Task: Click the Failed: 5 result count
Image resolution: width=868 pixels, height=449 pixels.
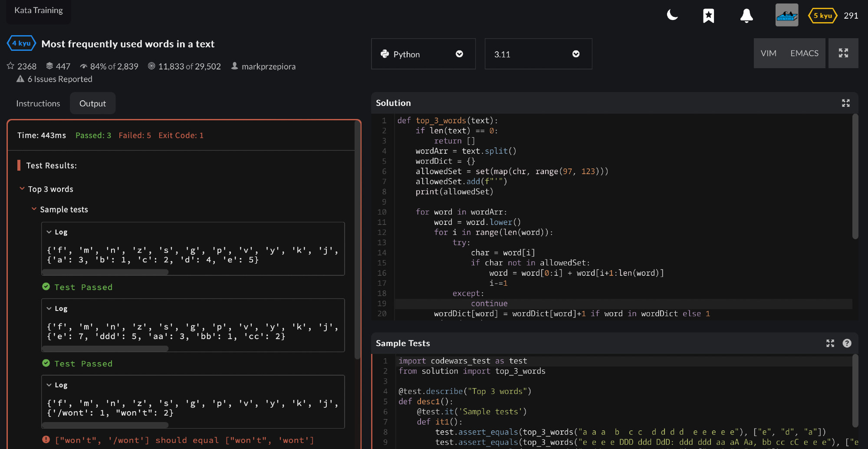Action: 135,135
